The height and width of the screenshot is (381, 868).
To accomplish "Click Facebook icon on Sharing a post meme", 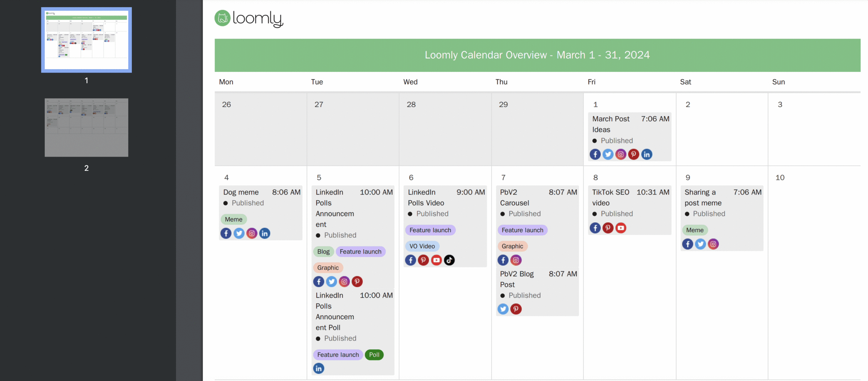I will pos(688,244).
